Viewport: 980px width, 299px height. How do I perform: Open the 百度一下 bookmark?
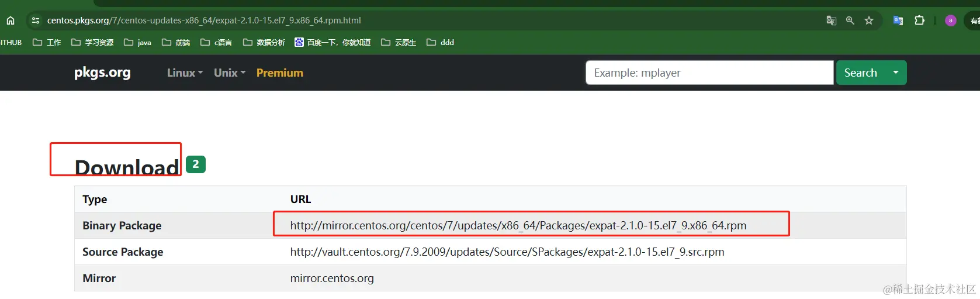(x=333, y=42)
